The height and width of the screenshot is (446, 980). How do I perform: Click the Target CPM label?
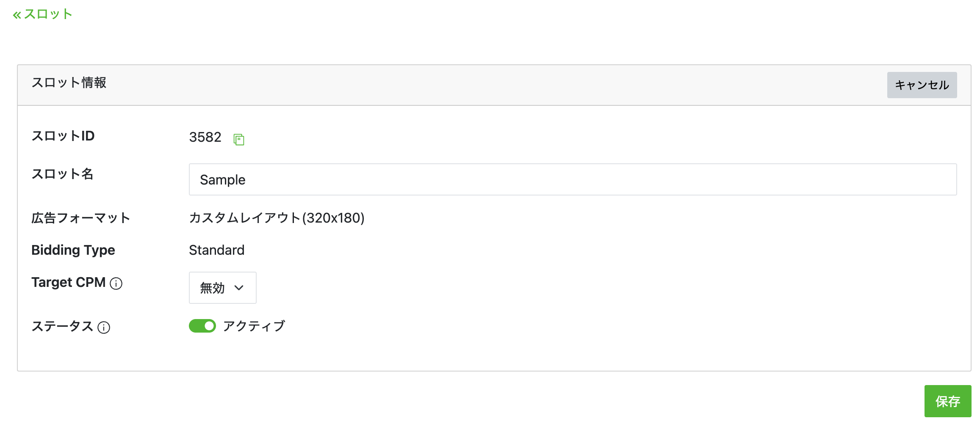coord(69,282)
